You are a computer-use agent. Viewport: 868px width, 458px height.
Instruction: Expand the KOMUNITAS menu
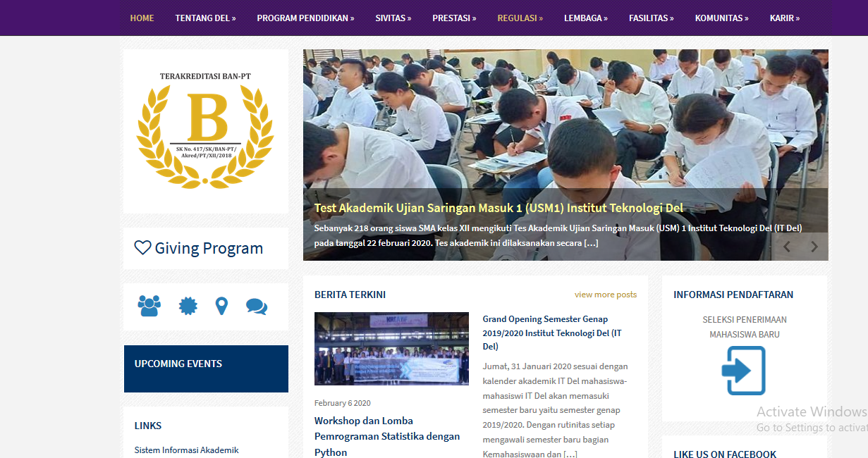721,18
